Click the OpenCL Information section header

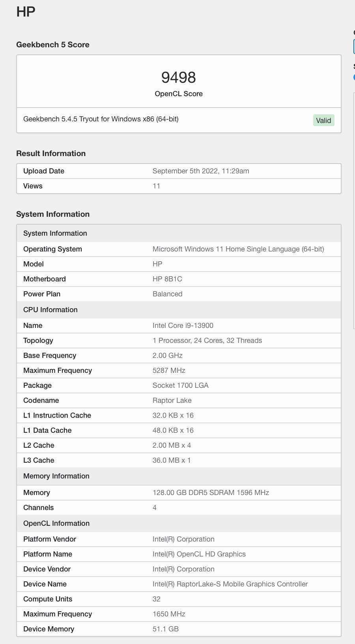[x=56, y=523]
